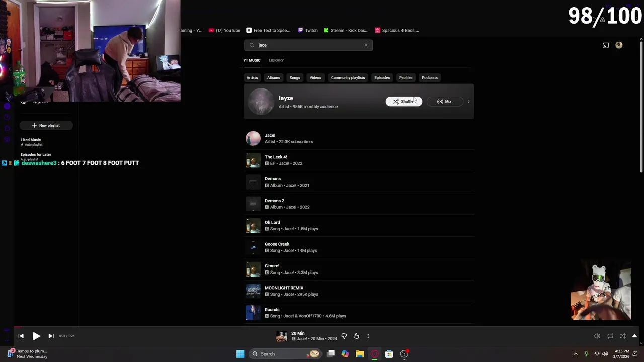This screenshot has height=362, width=644.
Task: Skip to the next track
Action: [x=51, y=336]
